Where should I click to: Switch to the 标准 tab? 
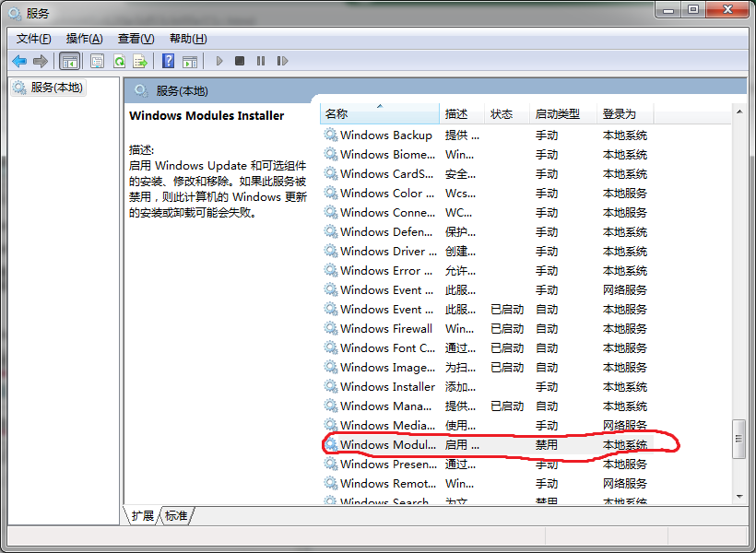(176, 516)
